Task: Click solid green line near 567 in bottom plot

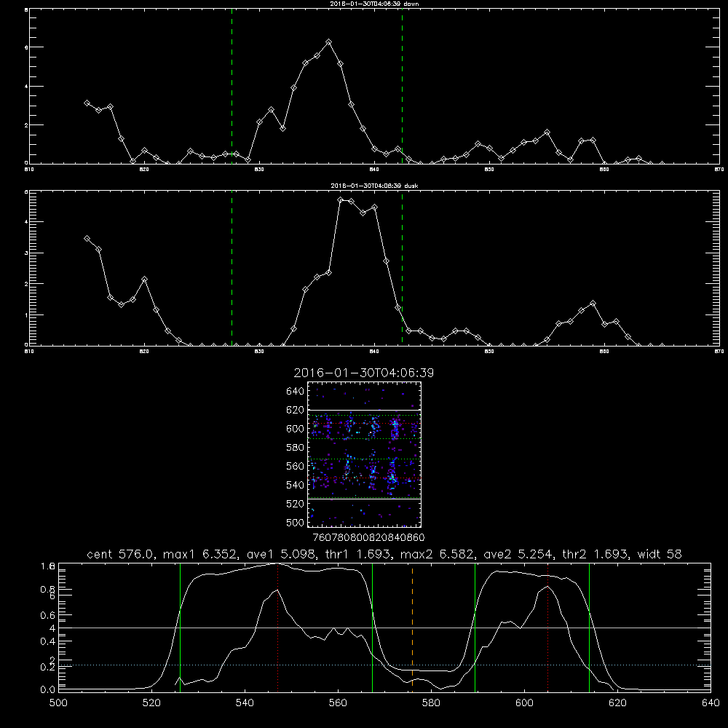Action: (372, 628)
